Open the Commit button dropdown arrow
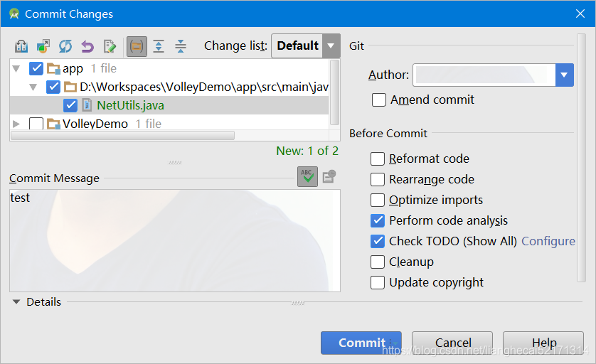The height and width of the screenshot is (364, 596). [x=395, y=343]
